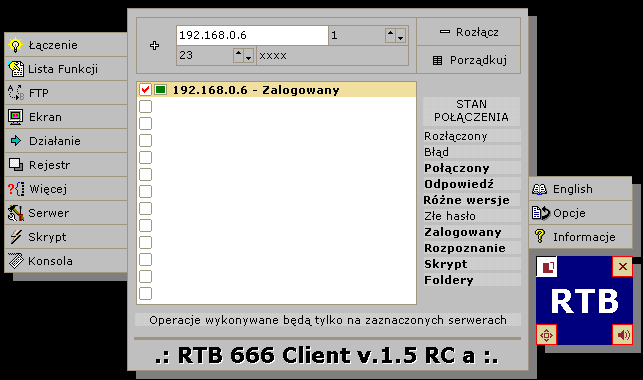This screenshot has width=643, height=380.
Task: Open the Konsola keyboard icon
Action: pos(16,261)
